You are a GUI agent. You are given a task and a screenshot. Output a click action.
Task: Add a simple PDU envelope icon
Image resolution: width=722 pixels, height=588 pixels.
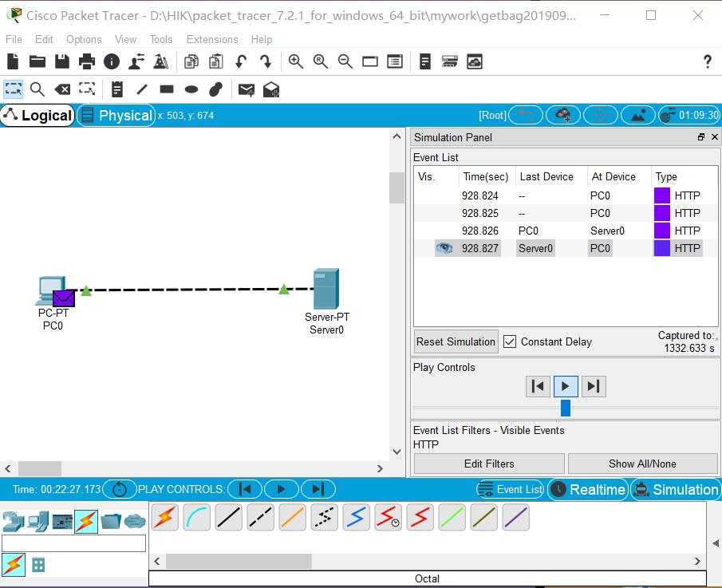tap(247, 89)
